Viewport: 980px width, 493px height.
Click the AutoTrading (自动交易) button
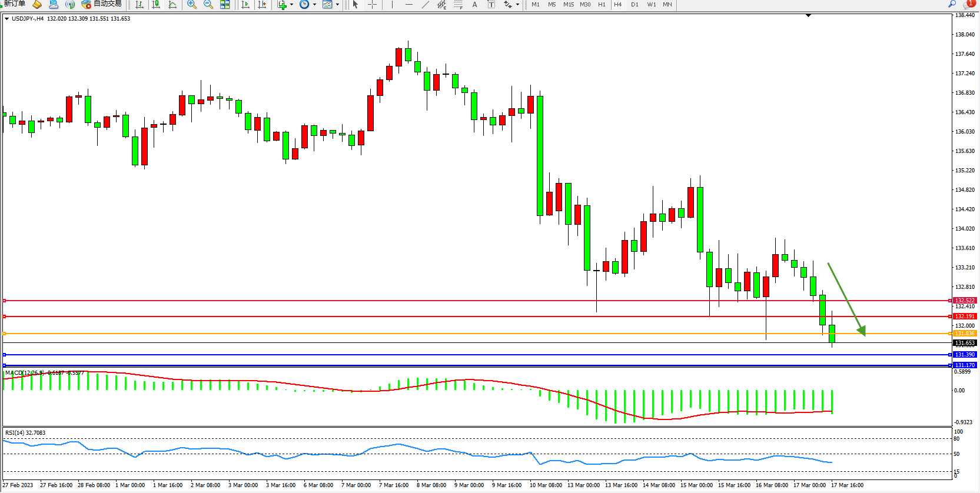pyautogui.click(x=101, y=4)
